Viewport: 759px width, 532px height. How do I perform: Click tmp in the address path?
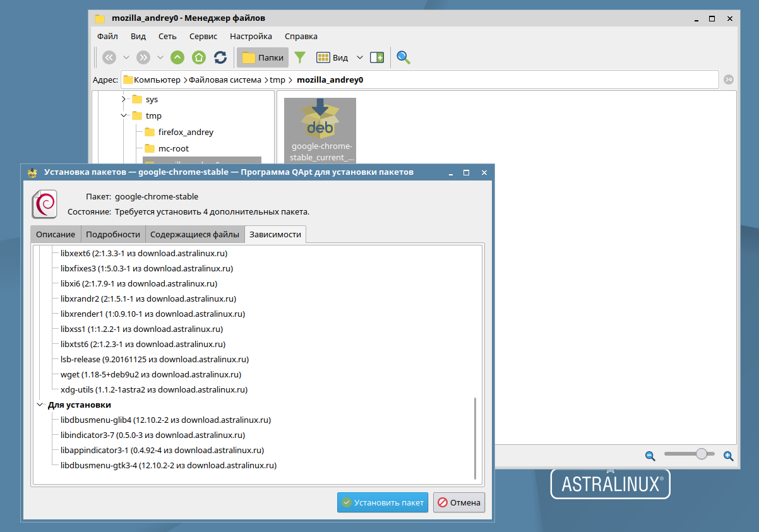(278, 80)
